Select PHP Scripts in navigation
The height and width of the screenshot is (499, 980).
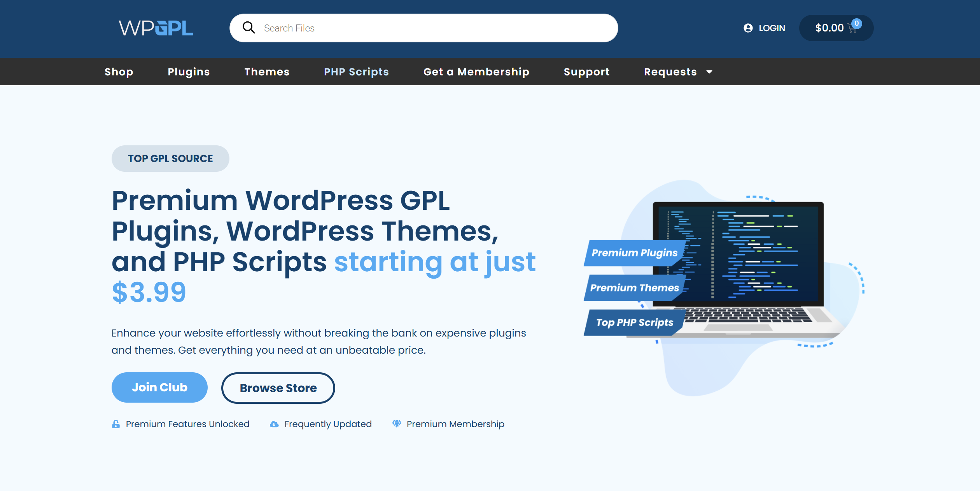click(x=356, y=72)
